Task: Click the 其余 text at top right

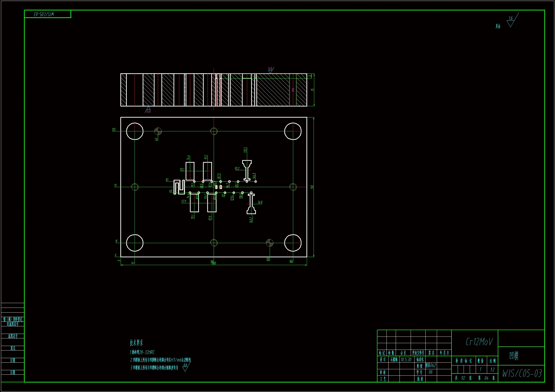Action: (498, 26)
